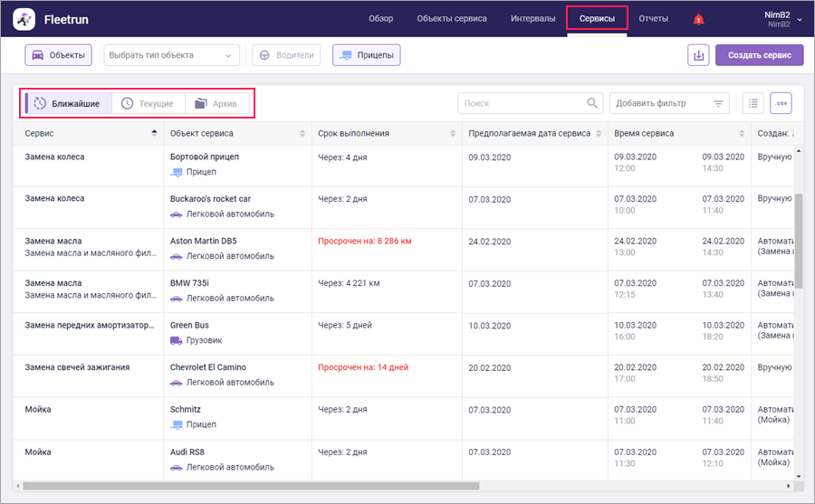Click the filter lines icon in Добавить фильтр
Image resolution: width=815 pixels, height=504 pixels.
(x=718, y=103)
